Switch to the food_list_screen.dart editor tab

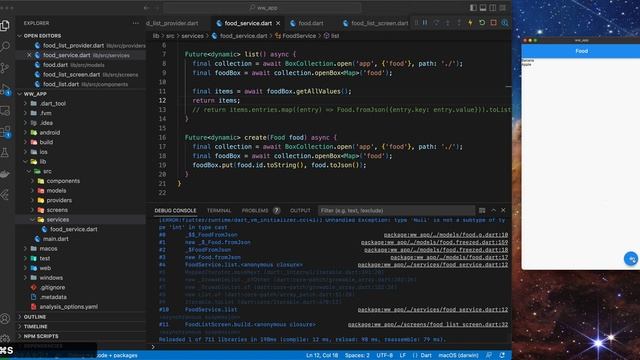click(x=379, y=23)
